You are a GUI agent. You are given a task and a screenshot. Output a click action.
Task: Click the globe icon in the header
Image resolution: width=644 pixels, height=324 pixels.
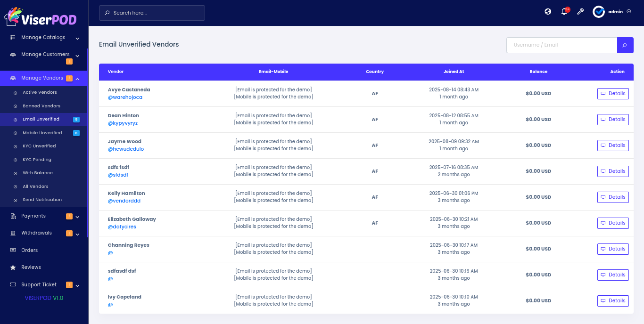coord(548,12)
